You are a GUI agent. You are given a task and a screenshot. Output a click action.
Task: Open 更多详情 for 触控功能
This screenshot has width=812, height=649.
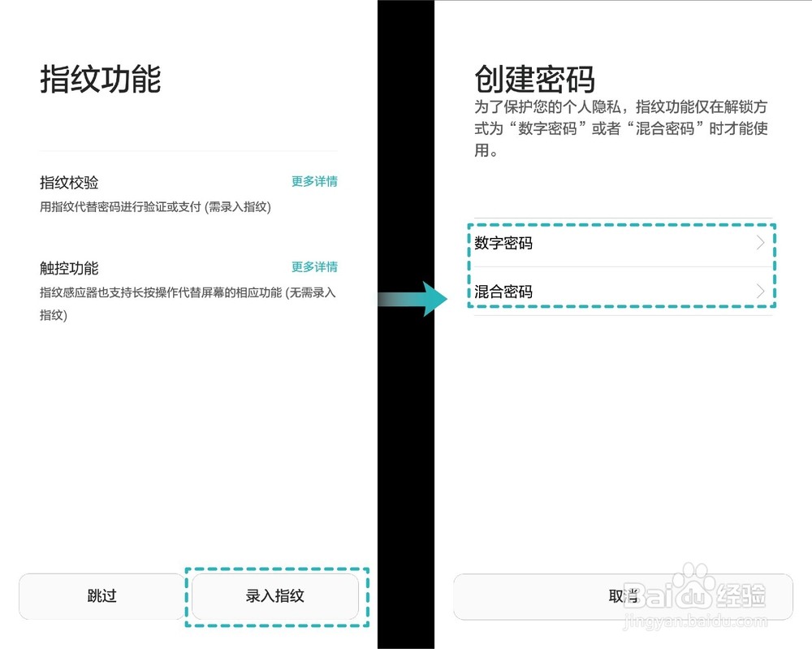(x=314, y=267)
